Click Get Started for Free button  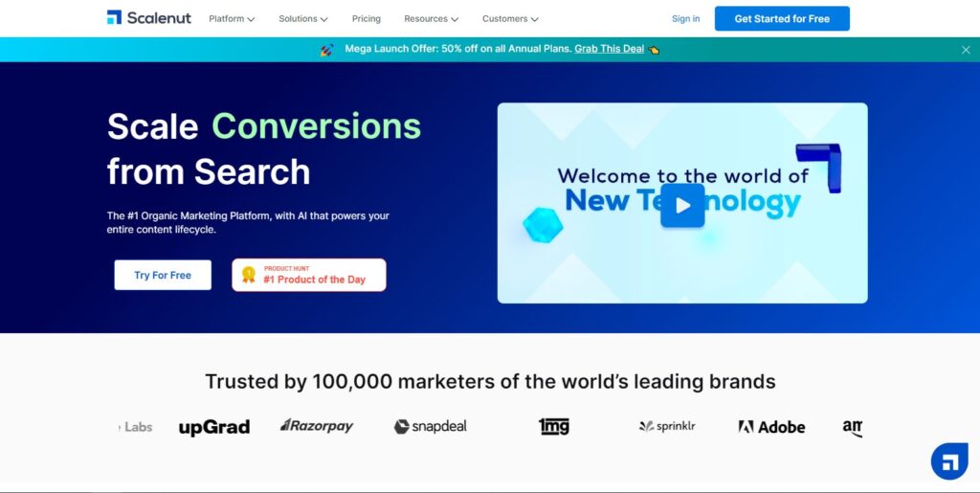[x=782, y=19]
